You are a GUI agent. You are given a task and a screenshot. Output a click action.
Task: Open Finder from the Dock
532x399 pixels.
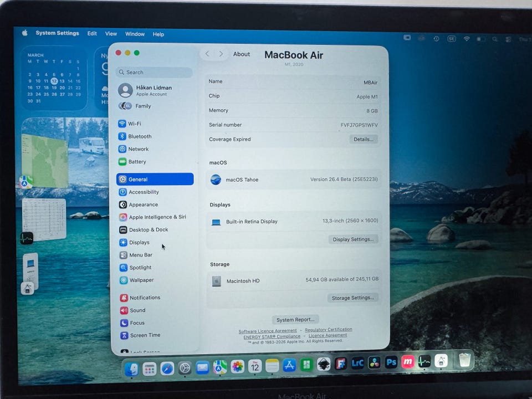click(x=131, y=369)
